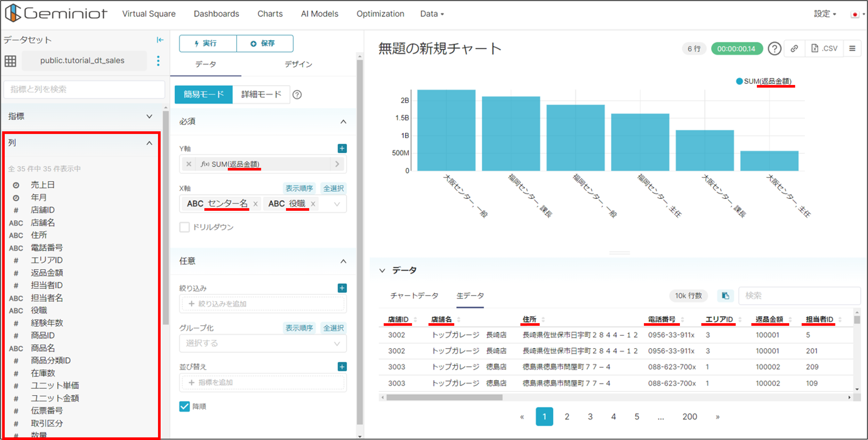Image resolution: width=868 pixels, height=440 pixels.
Task: Click the dataset table grid icon
Action: coord(10,61)
